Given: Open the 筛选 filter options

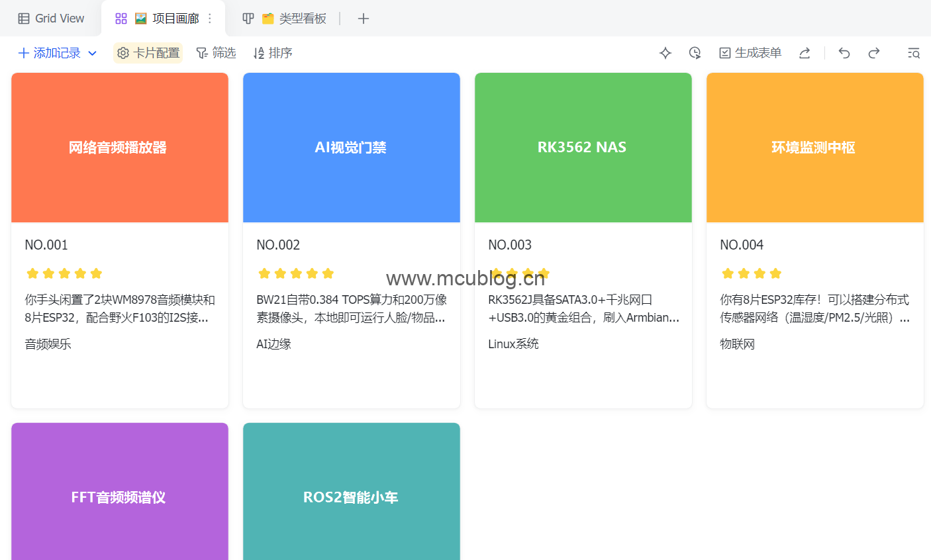Looking at the screenshot, I should point(217,53).
